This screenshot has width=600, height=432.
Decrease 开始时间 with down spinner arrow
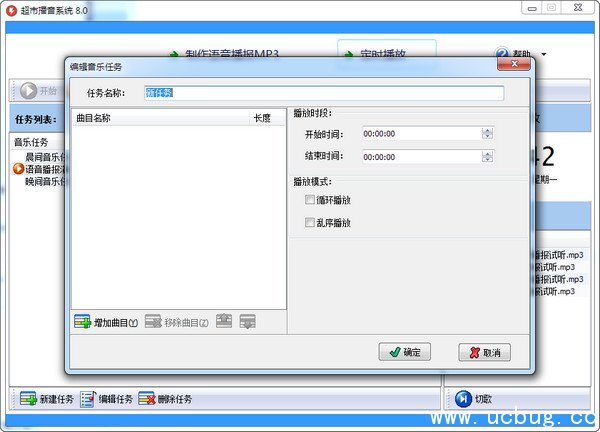point(488,137)
